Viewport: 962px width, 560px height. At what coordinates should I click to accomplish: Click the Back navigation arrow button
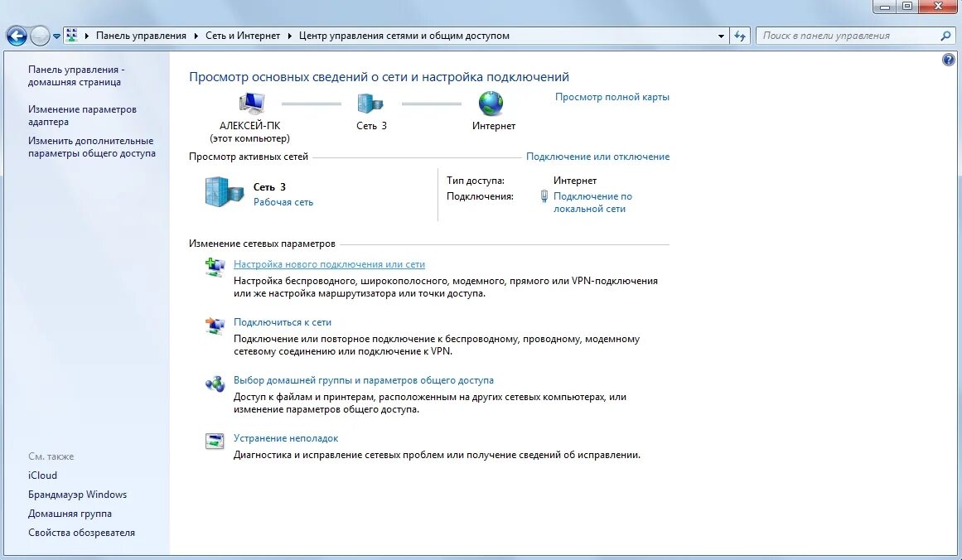tap(17, 36)
